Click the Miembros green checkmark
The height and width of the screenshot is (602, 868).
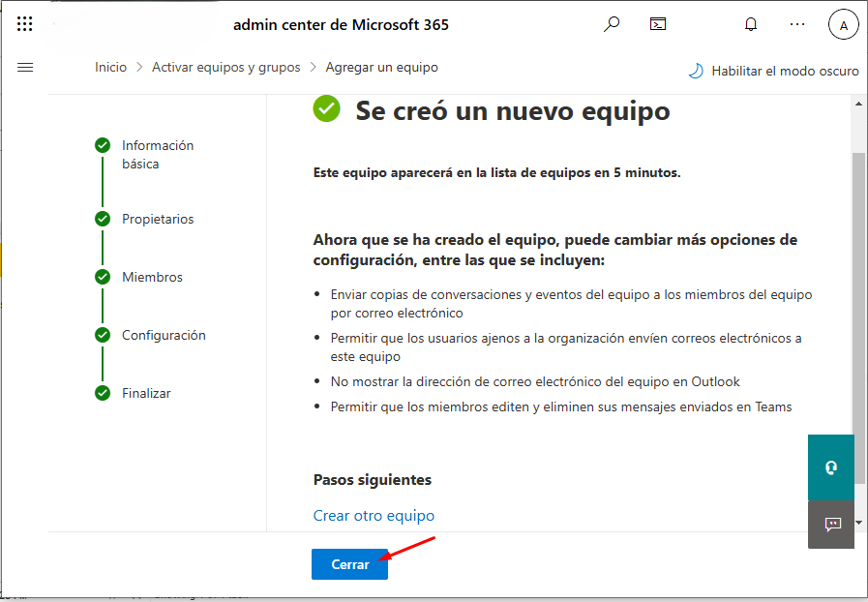pos(103,277)
